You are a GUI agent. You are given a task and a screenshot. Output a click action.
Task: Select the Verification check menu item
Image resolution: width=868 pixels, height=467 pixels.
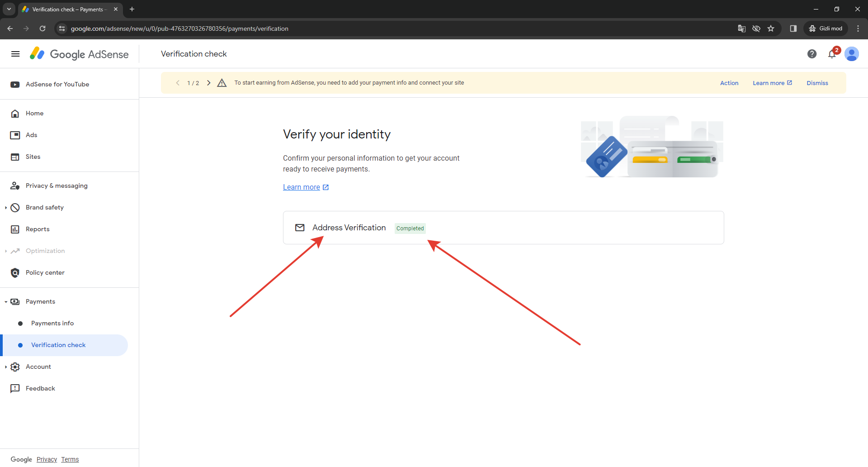click(64, 345)
